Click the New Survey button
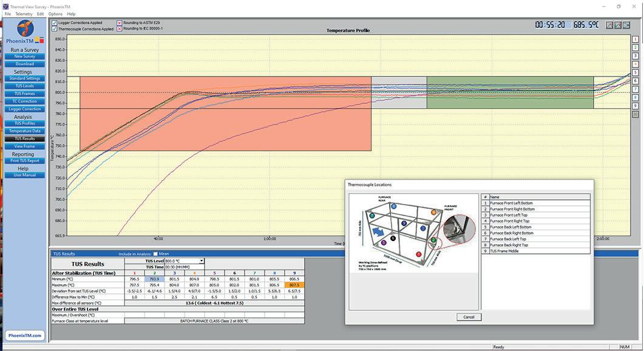The image size is (644, 351). tap(25, 56)
